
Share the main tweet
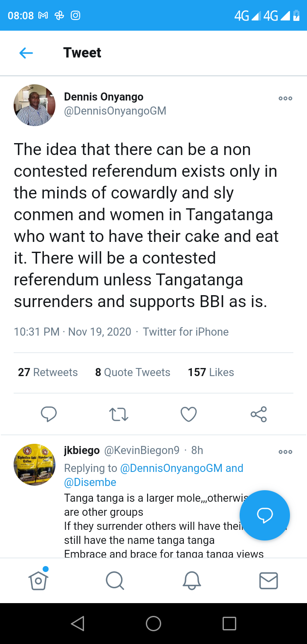coord(258,414)
